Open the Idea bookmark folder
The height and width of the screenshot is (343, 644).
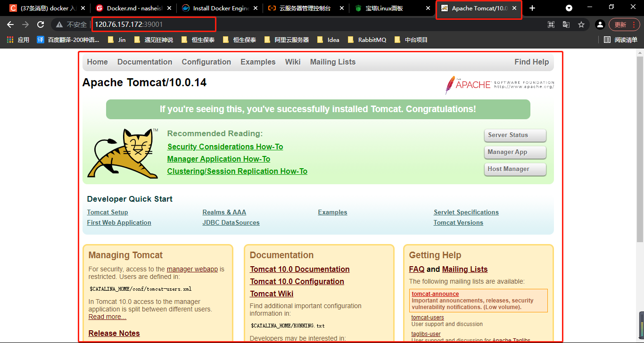328,40
